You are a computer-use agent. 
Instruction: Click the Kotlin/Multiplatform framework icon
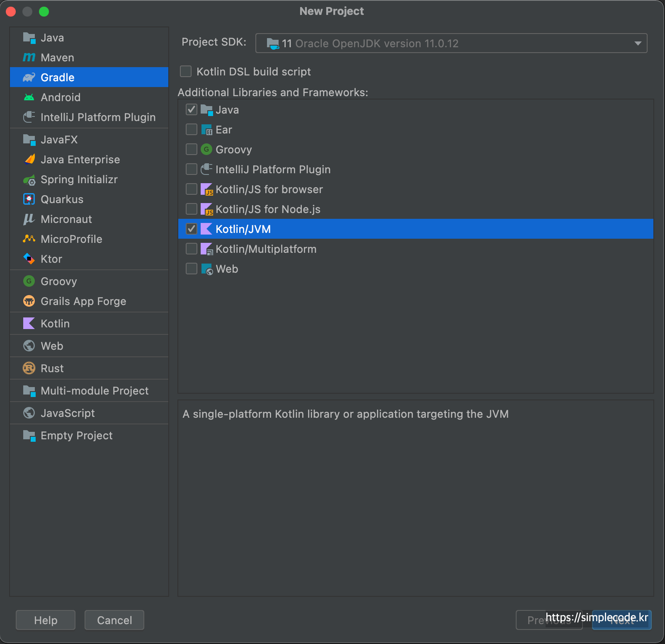(206, 249)
